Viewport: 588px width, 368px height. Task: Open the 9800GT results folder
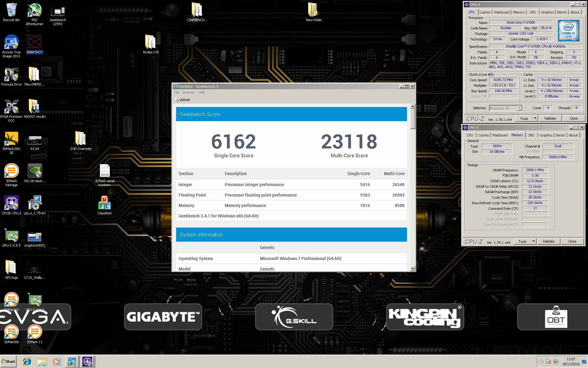click(34, 109)
